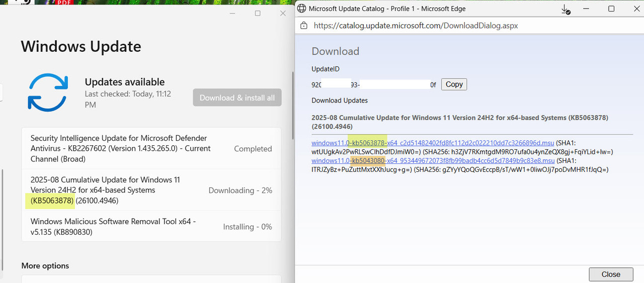Click the Windows Update page title
The image size is (644, 283).
[81, 47]
